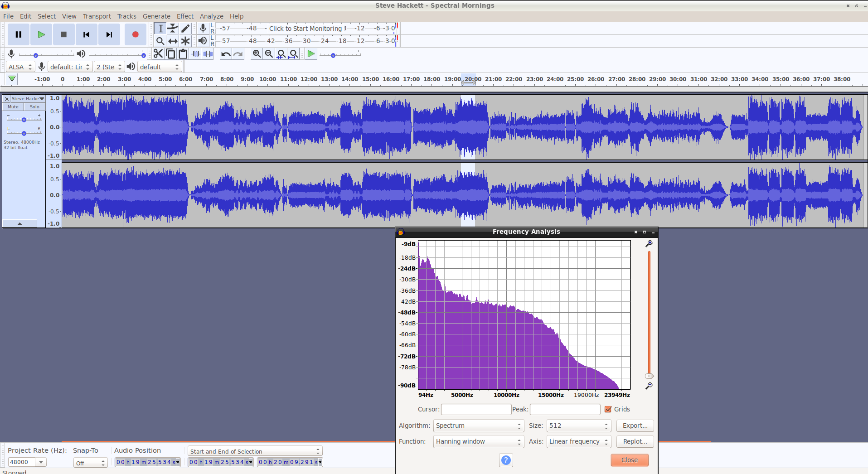Select the Draw (pencil) tool

(185, 28)
